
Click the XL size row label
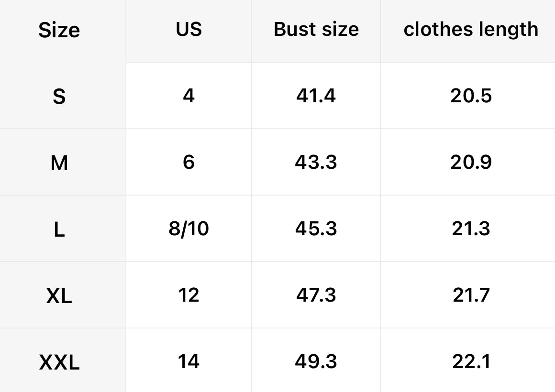(59, 296)
